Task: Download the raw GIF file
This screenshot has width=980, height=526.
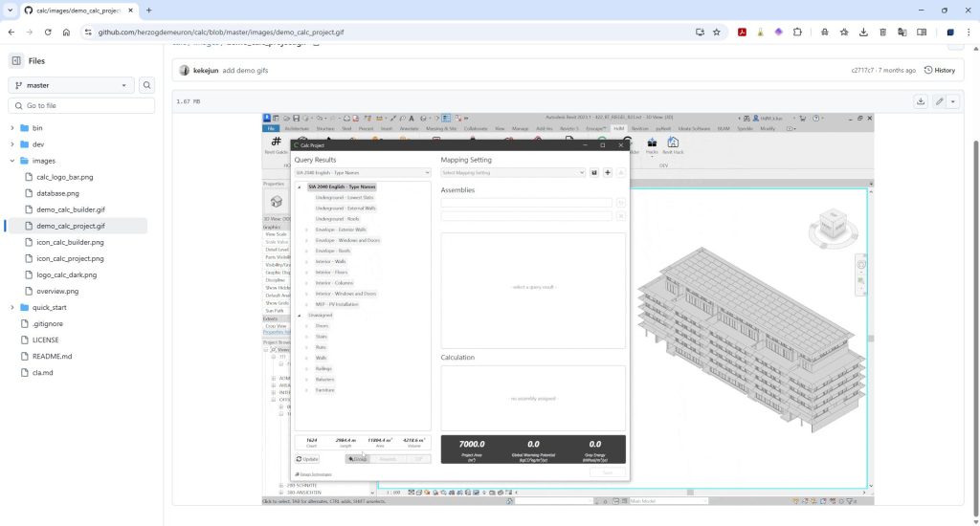Action: [x=921, y=101]
